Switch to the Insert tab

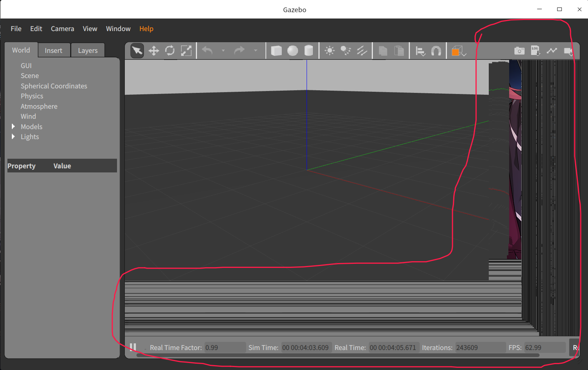(54, 50)
